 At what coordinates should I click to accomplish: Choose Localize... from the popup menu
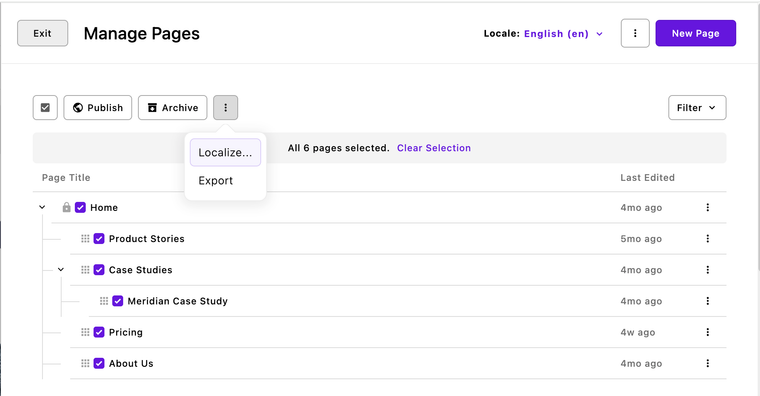pyautogui.click(x=225, y=152)
